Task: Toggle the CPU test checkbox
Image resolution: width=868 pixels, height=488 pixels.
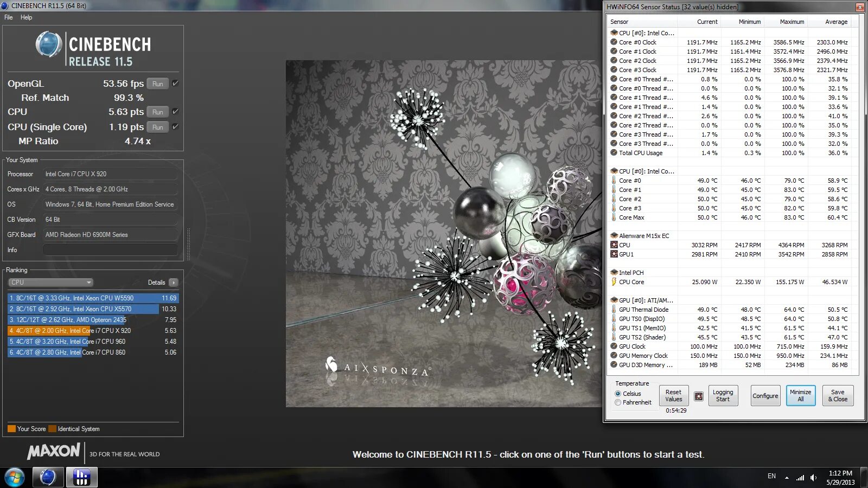Action: coord(175,112)
